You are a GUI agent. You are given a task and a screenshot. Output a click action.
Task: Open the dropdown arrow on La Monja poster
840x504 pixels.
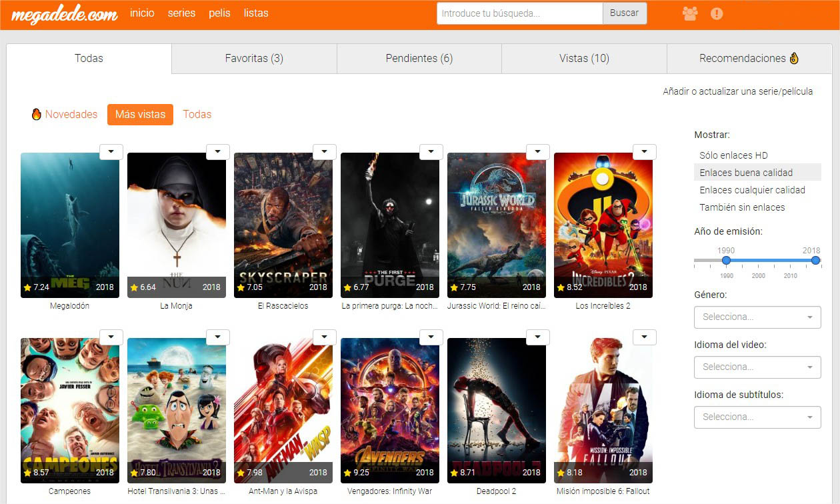pyautogui.click(x=218, y=152)
